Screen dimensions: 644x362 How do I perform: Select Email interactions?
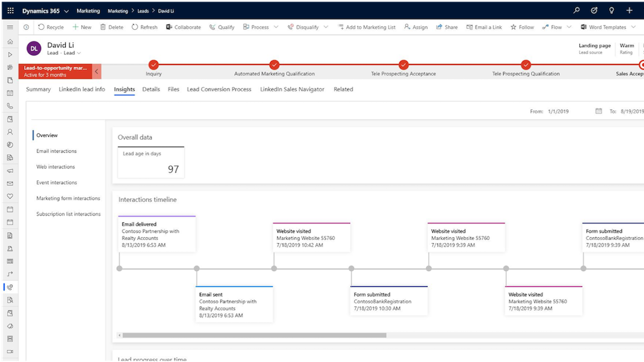tap(56, 151)
